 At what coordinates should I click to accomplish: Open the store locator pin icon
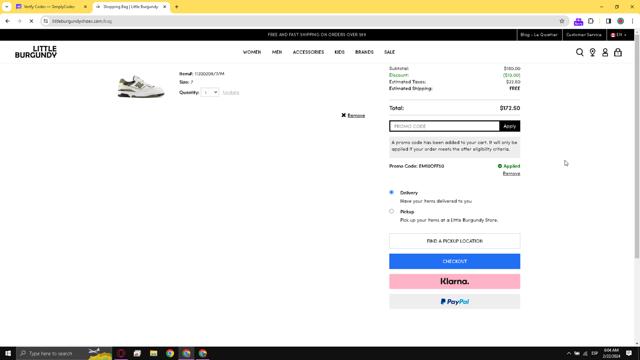(x=592, y=52)
